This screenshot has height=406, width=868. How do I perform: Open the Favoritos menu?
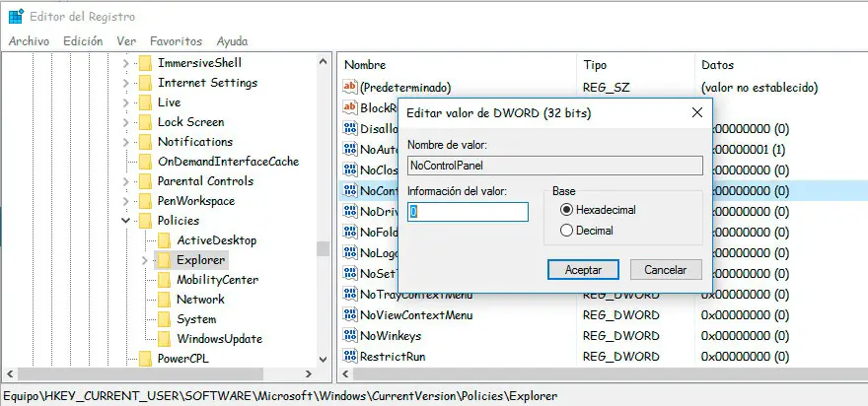(x=176, y=41)
